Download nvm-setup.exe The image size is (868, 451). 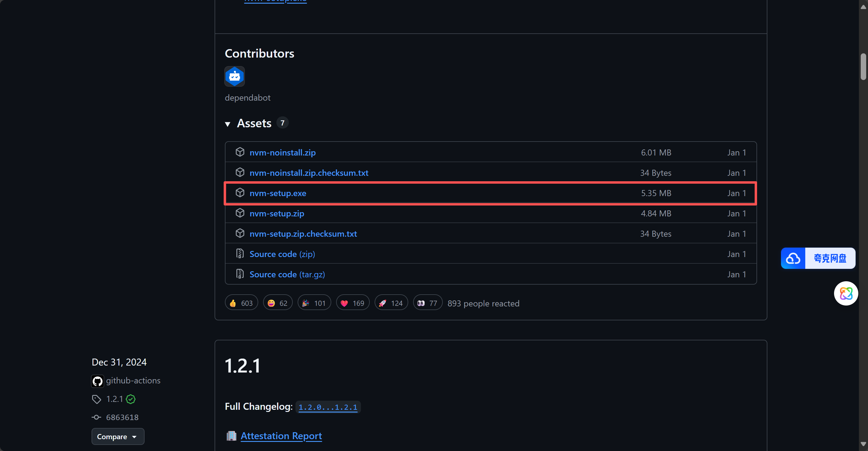coord(278,193)
